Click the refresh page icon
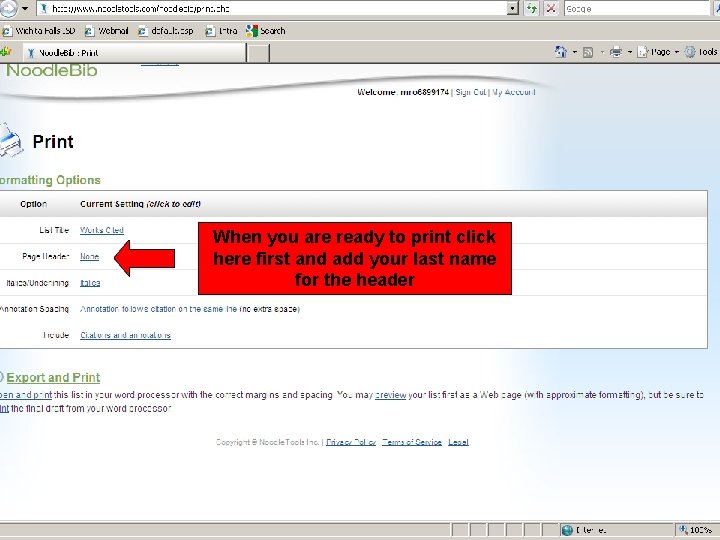The width and height of the screenshot is (720, 540). 532,8
